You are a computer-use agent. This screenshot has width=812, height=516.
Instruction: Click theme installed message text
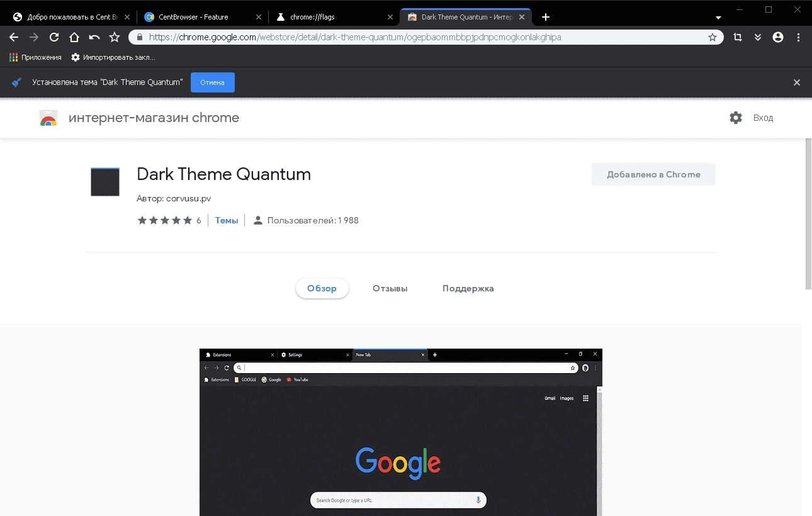108,82
